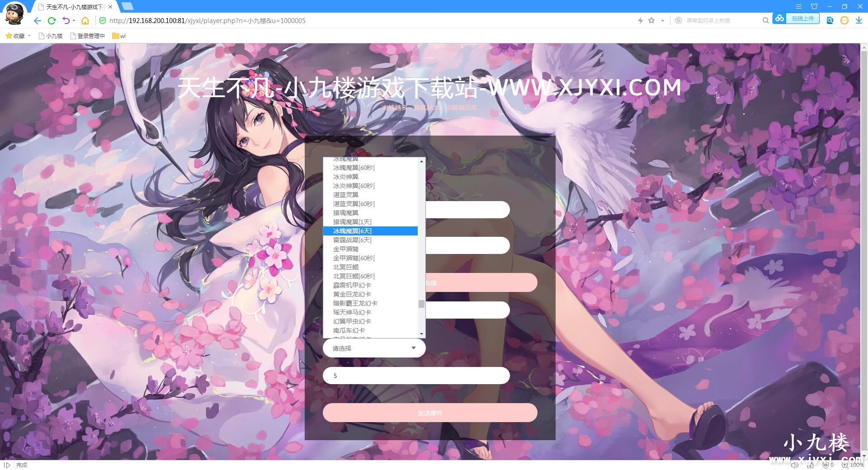868x470 pixels.
Task: Open the dropdown arrow next to undo button
Action: click(x=74, y=21)
